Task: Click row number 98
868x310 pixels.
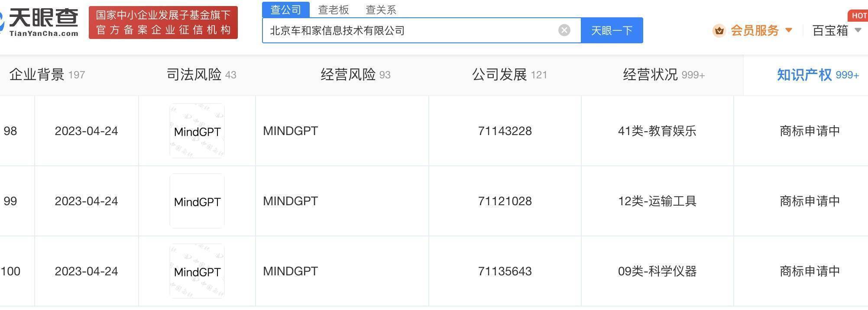Action: tap(10, 131)
